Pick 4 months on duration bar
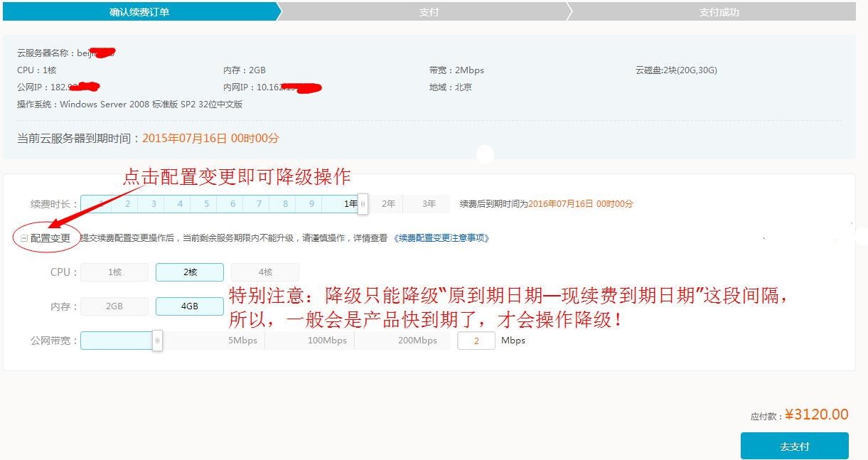Screen dimensions: 868x460 (180, 203)
